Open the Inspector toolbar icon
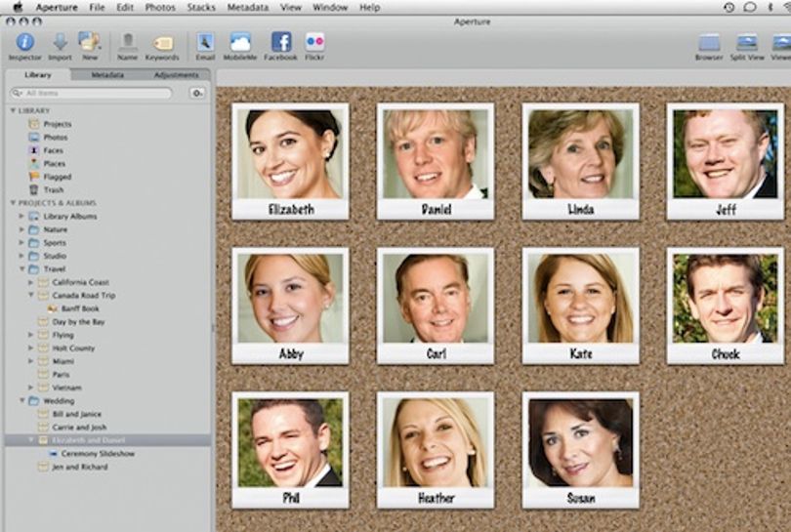The height and width of the screenshot is (532, 791). point(24,42)
